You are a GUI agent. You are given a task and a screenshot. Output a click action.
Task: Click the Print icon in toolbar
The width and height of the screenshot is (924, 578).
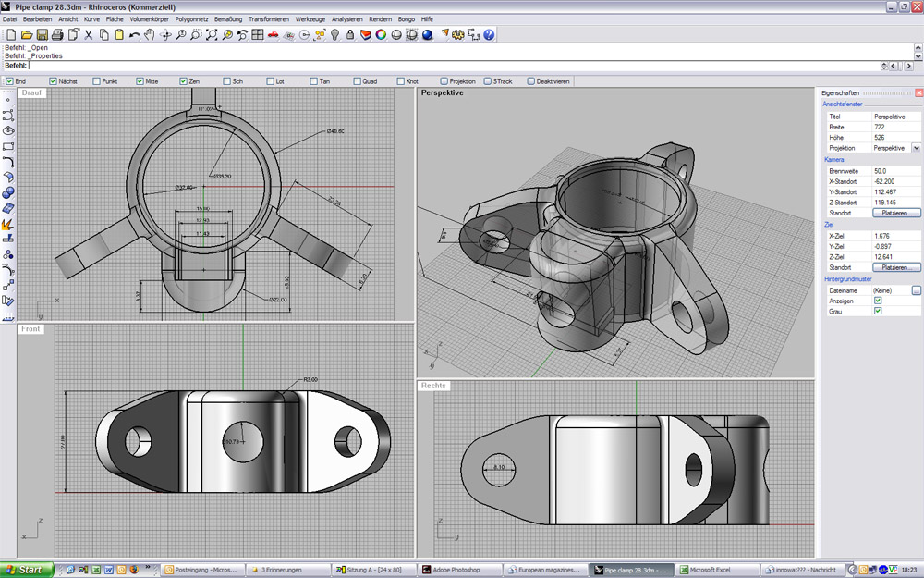[x=56, y=35]
